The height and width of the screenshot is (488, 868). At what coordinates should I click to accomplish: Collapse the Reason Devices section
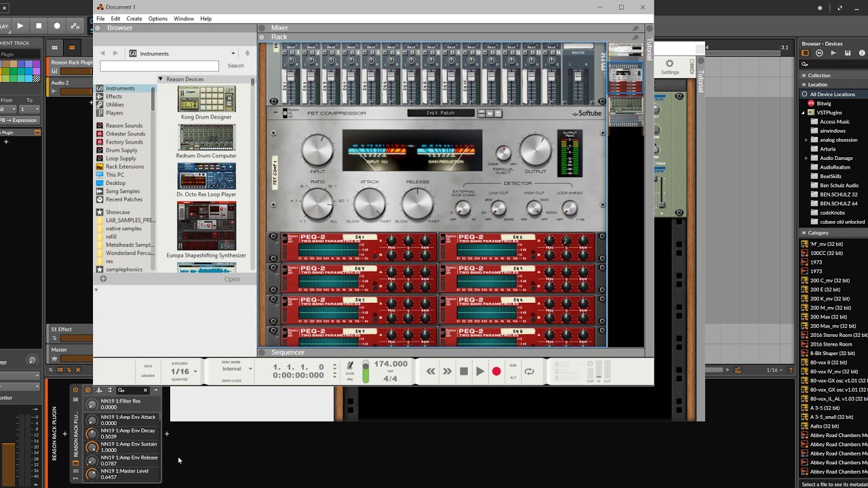pos(161,79)
